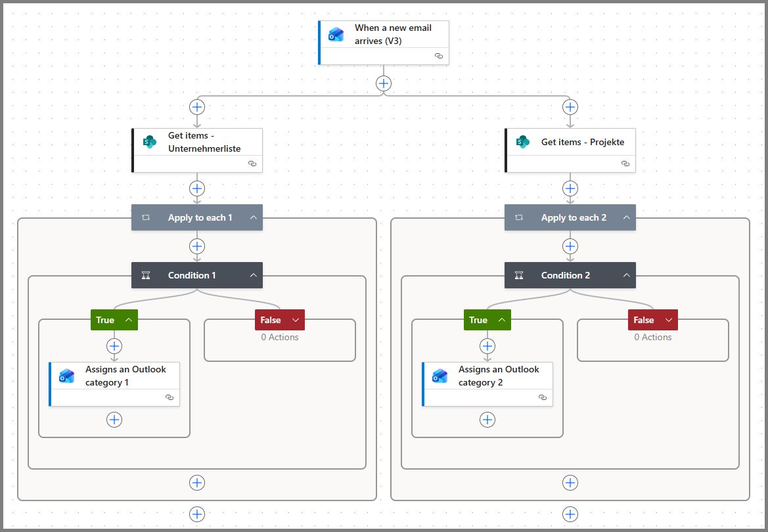Collapse Condition 1 using its chevron
The width and height of the screenshot is (768, 532).
pyautogui.click(x=253, y=275)
